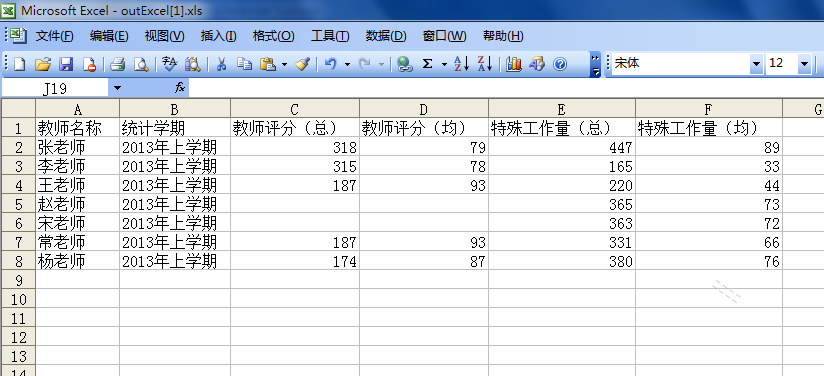Click cell 赵老师
This screenshot has height=376, width=824.
(x=77, y=204)
